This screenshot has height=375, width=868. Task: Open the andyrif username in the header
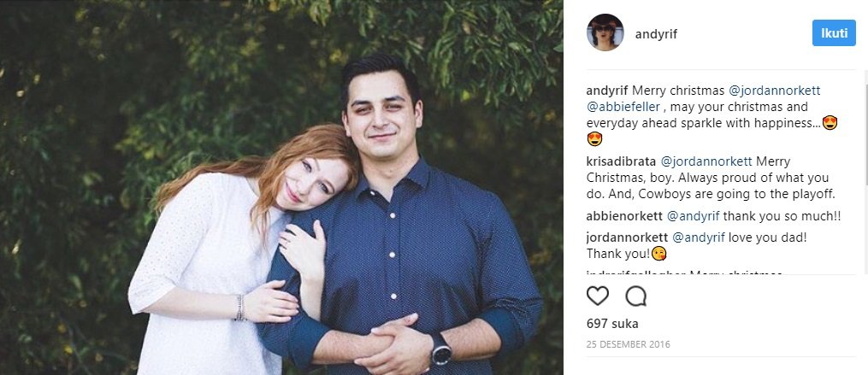(656, 34)
